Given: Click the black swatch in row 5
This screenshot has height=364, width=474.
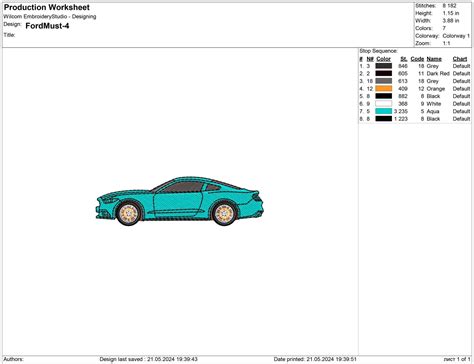Looking at the screenshot, I should click(384, 96).
